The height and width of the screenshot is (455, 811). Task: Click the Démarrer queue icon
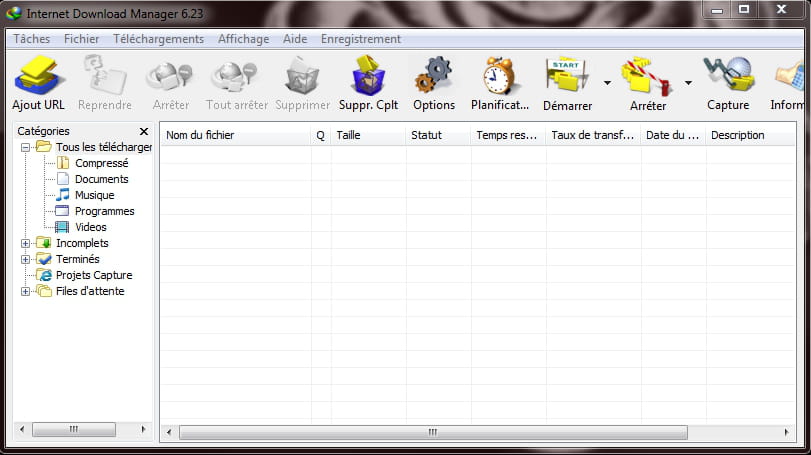point(567,75)
